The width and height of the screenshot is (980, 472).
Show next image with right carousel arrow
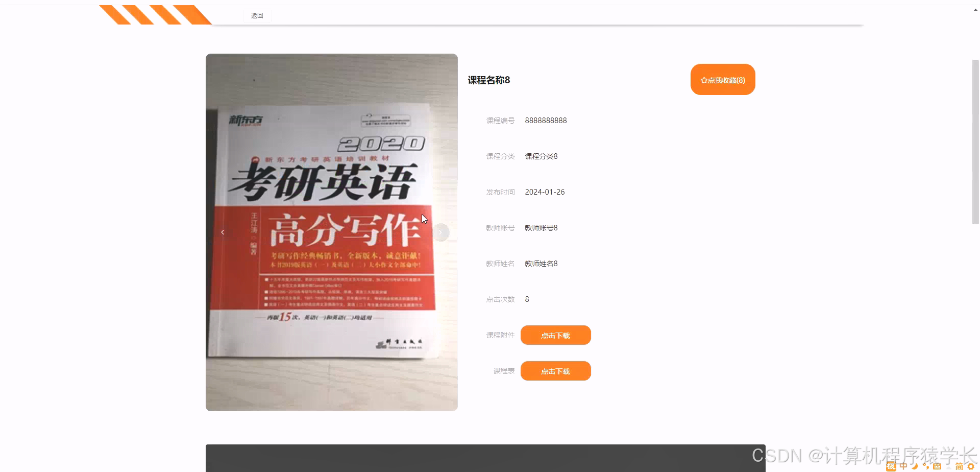440,232
